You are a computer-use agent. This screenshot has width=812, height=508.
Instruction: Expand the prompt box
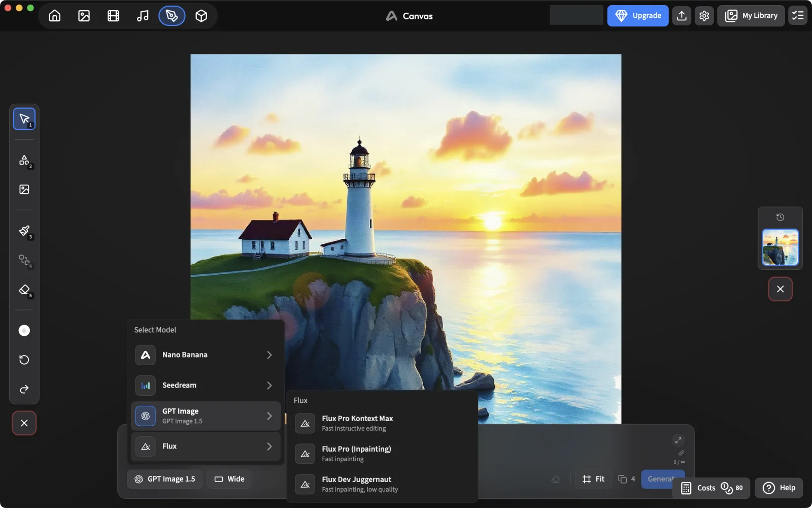coord(678,440)
